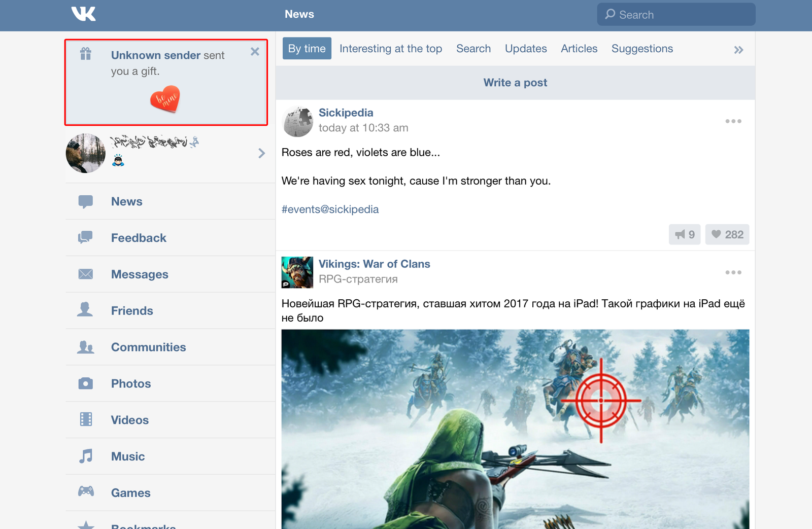The width and height of the screenshot is (812, 529).
Task: Click the News speech bubble icon
Action: click(86, 201)
